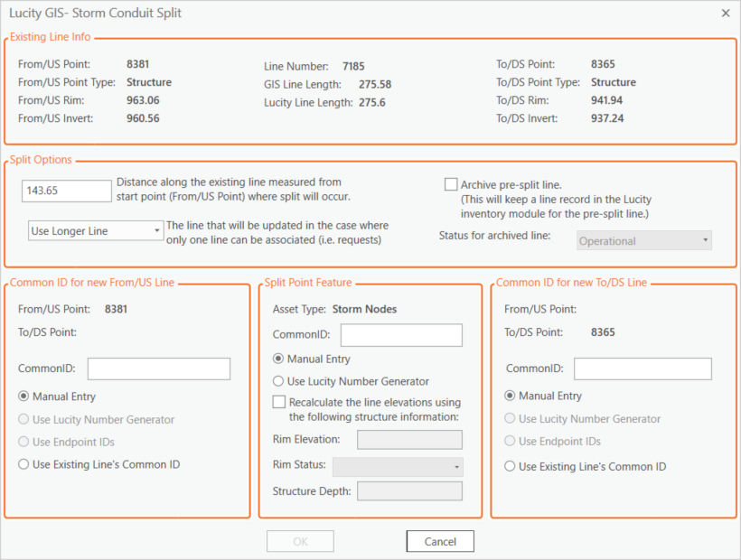Image resolution: width=741 pixels, height=560 pixels.
Task: Click To/DS Invert value 937.24
Action: 607,118
